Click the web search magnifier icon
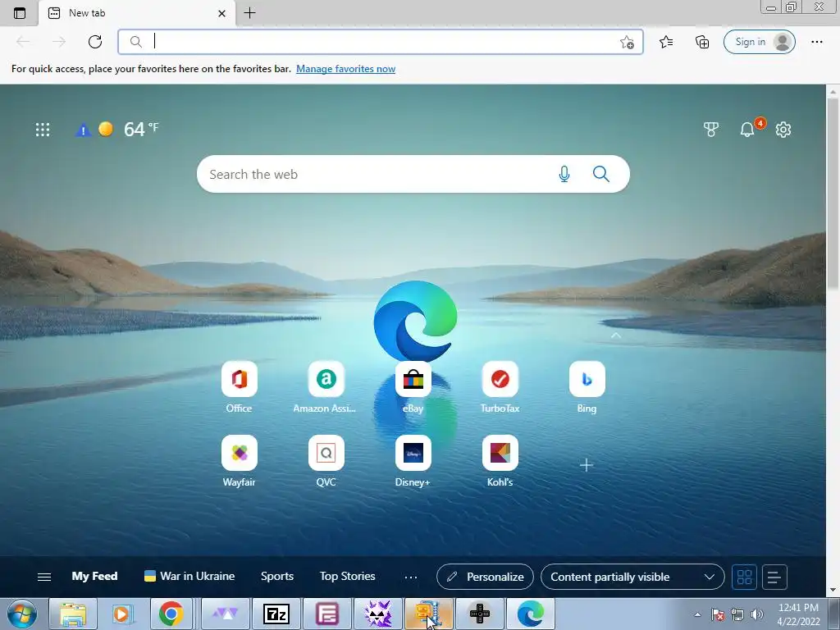This screenshot has height=630, width=840. pos(601,174)
